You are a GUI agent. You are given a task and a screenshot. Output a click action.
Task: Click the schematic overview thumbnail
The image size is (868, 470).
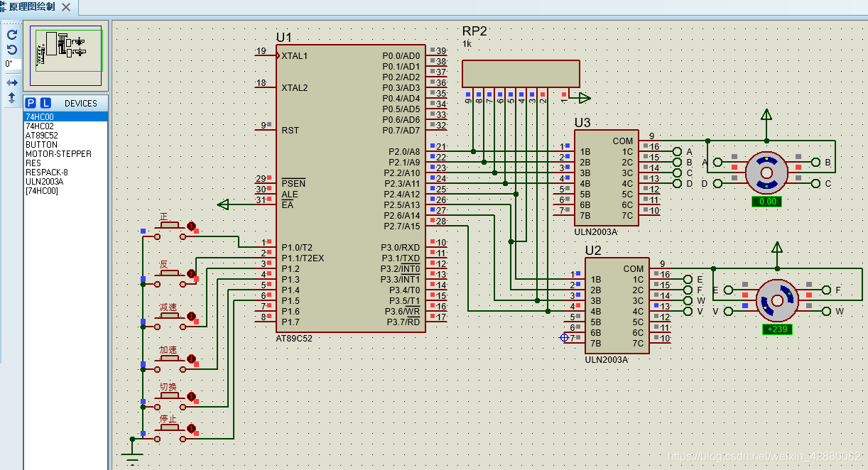tap(66, 48)
